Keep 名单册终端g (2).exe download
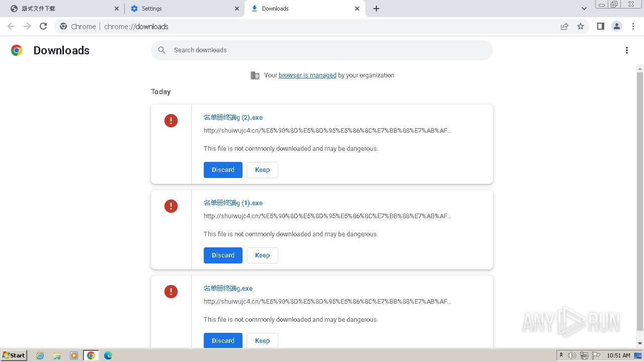 click(262, 170)
